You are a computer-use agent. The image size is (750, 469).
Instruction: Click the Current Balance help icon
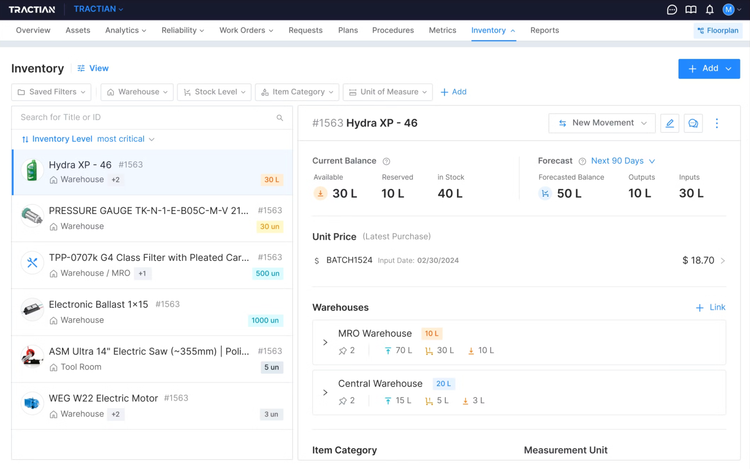click(386, 161)
